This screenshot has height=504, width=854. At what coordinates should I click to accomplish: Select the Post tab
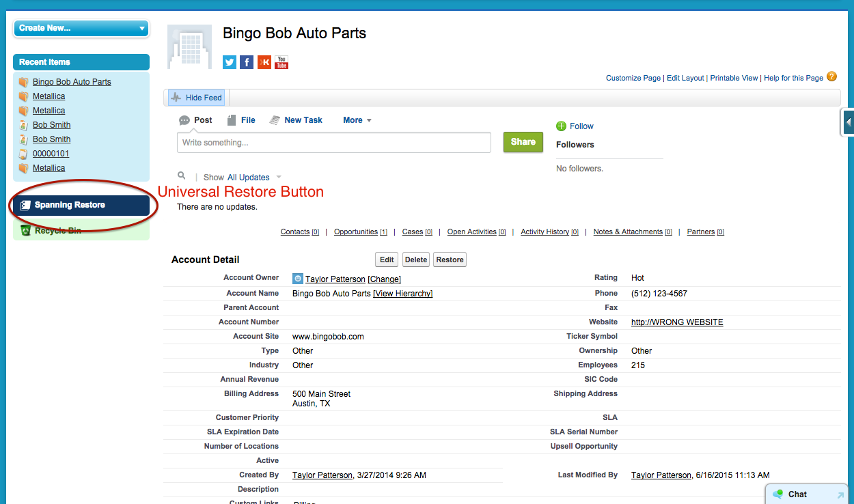click(x=195, y=120)
